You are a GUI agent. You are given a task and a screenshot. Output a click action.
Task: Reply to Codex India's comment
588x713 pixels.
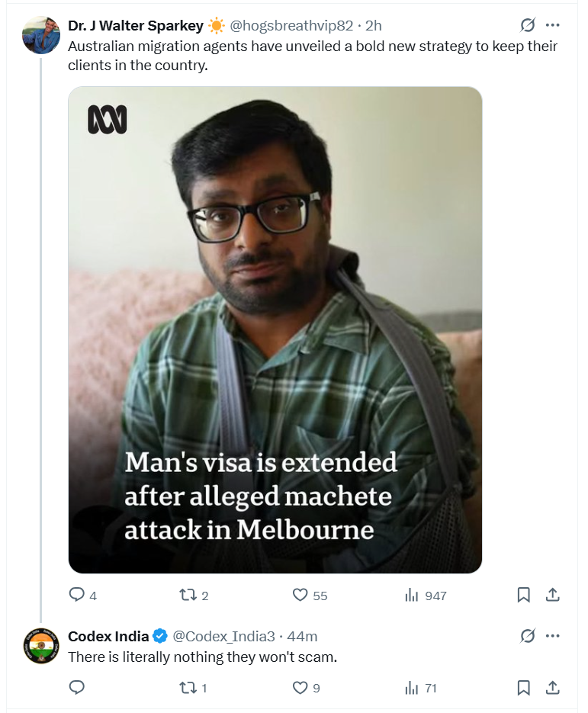[77, 688]
